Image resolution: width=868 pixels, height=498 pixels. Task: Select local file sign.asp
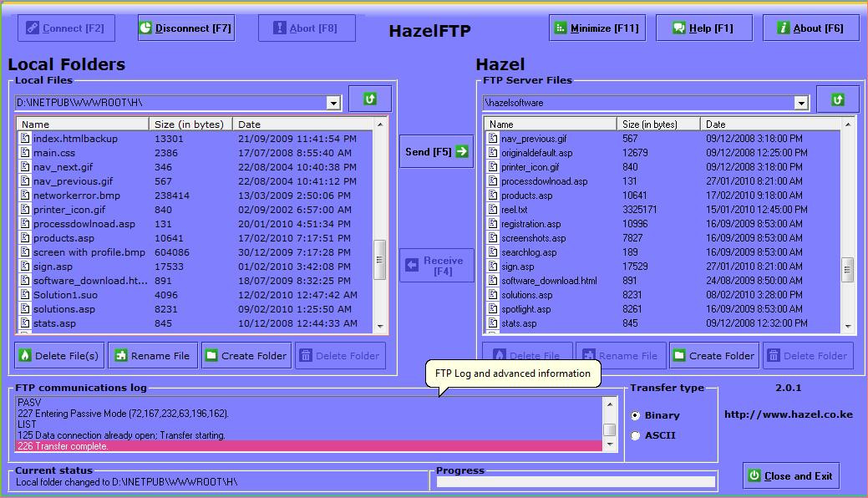click(x=53, y=267)
